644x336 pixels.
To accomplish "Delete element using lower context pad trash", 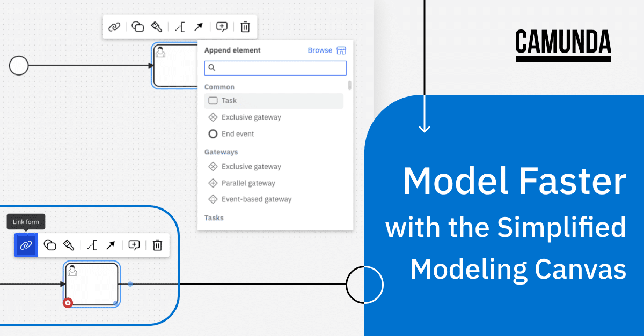I will coord(157,245).
